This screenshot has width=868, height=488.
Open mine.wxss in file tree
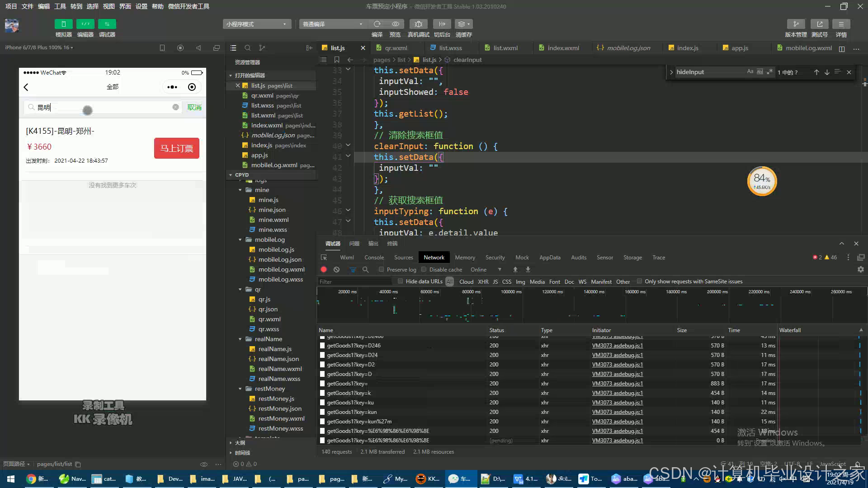272,230
